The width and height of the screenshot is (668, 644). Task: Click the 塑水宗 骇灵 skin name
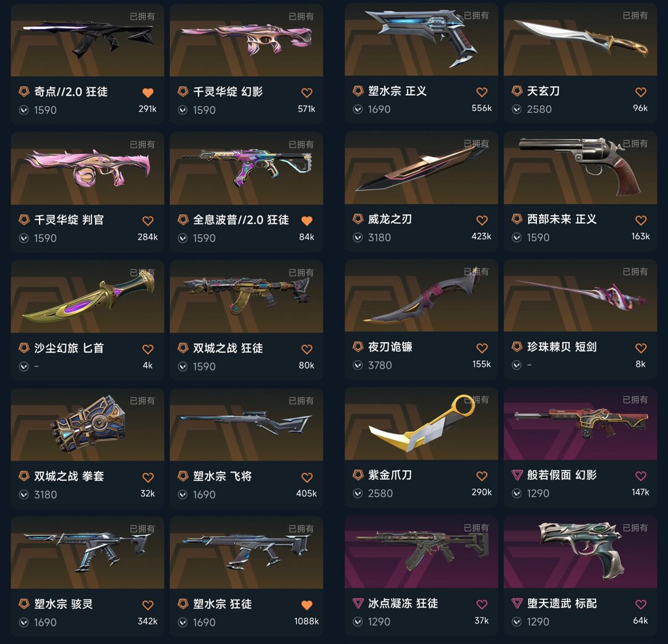pyautogui.click(x=64, y=604)
